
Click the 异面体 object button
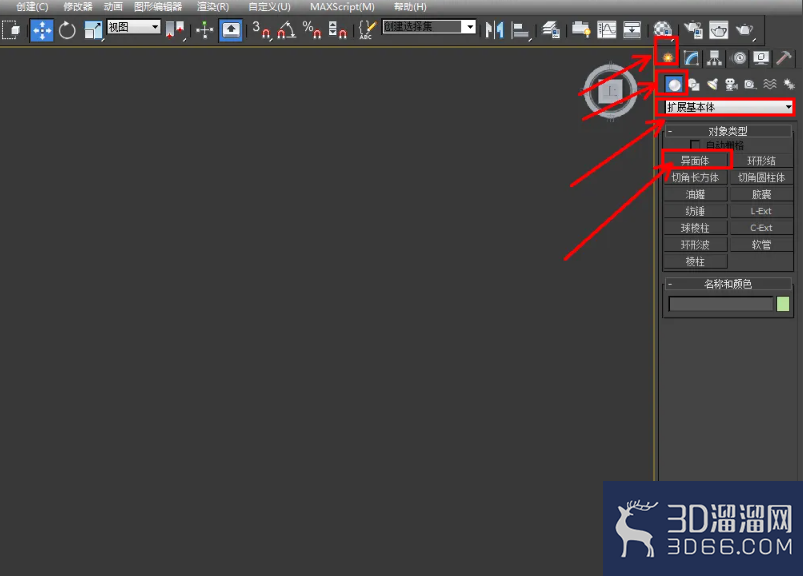695,161
